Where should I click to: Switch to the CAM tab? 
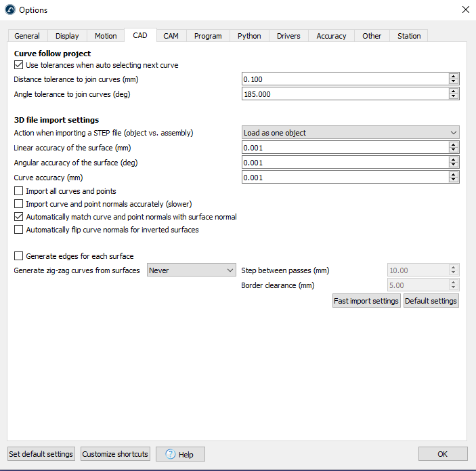pyautogui.click(x=171, y=36)
